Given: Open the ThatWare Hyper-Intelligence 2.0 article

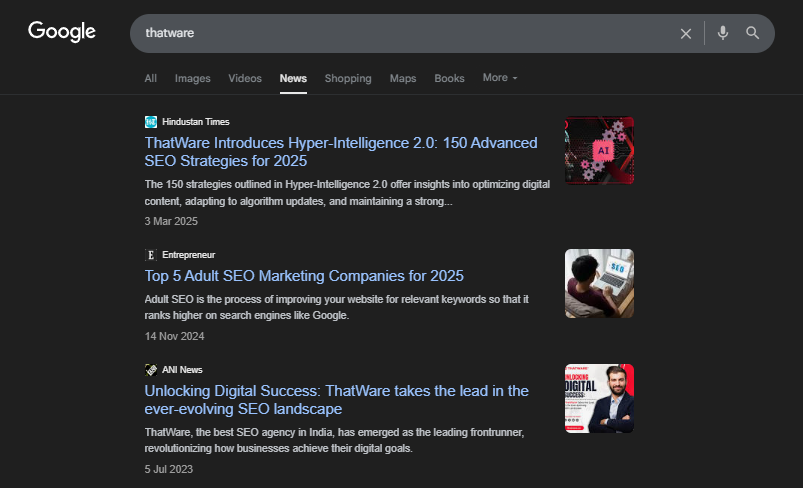Looking at the screenshot, I should pyautogui.click(x=341, y=152).
